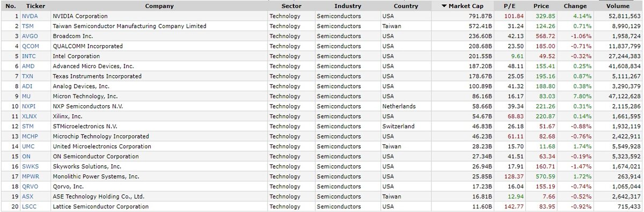
Task: Click the AMD ticker link
Action: [x=28, y=66]
